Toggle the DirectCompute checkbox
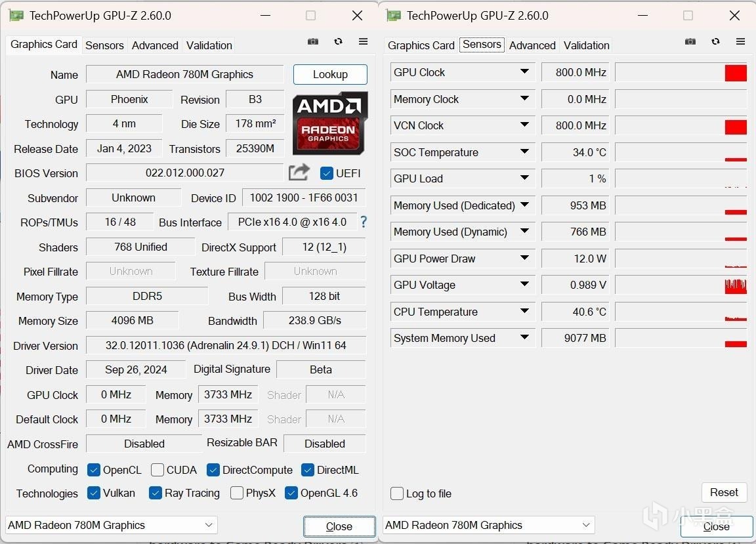 pyautogui.click(x=213, y=470)
